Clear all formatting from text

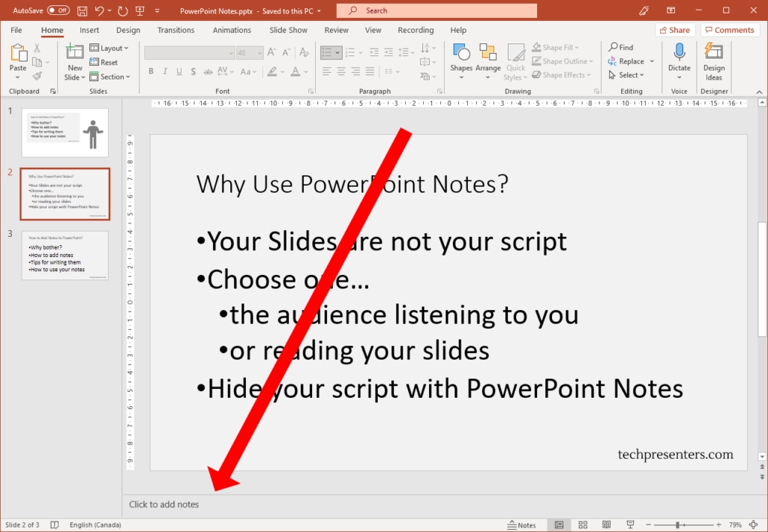[304, 52]
